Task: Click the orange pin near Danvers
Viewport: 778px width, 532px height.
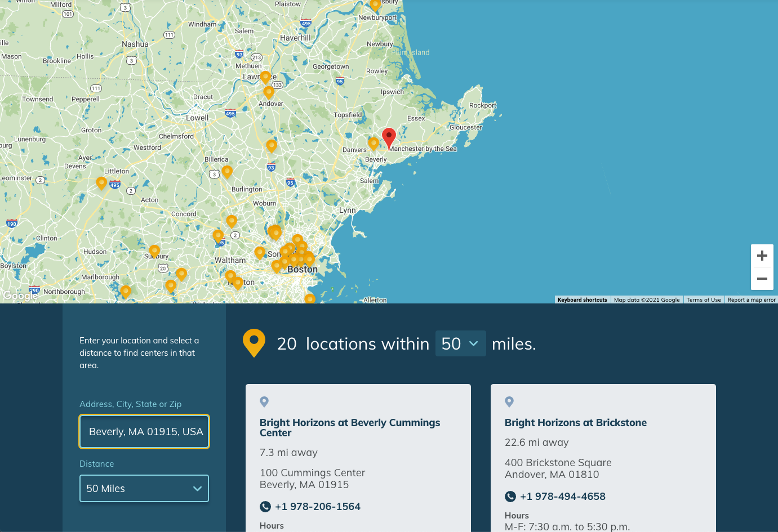Action: (x=374, y=144)
